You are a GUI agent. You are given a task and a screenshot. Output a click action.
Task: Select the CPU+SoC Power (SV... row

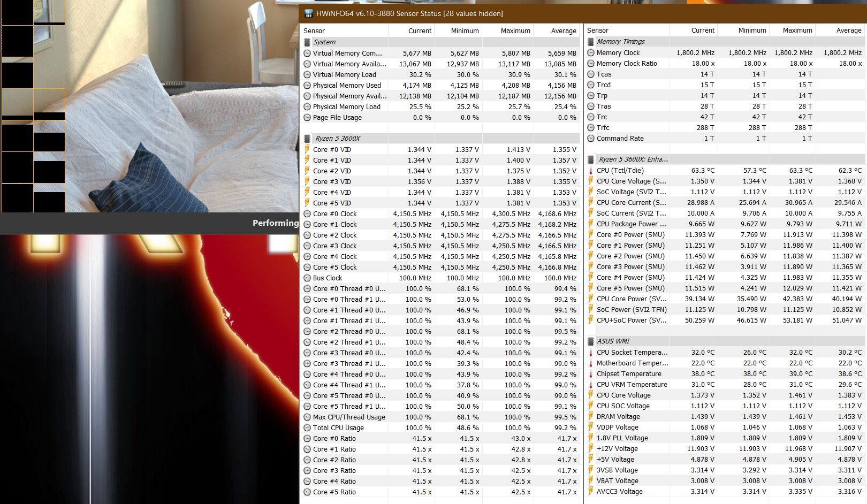click(725, 320)
